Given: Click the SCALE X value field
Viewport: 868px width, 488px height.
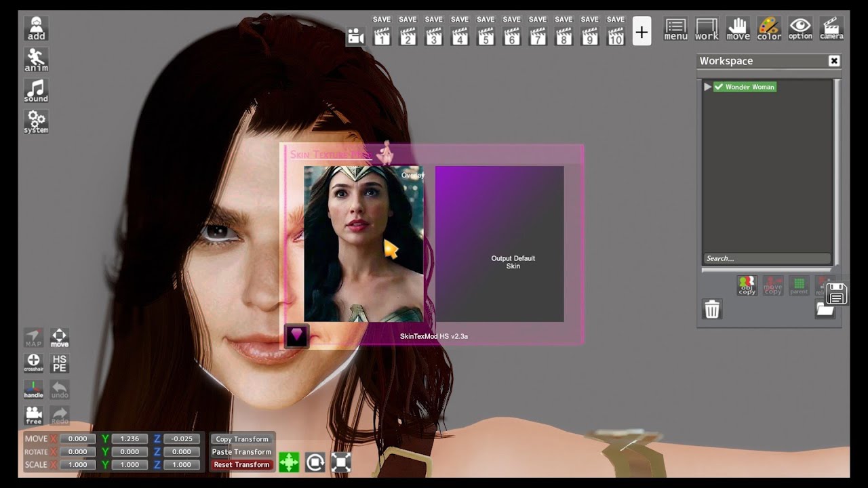Looking at the screenshot, I should [x=77, y=464].
